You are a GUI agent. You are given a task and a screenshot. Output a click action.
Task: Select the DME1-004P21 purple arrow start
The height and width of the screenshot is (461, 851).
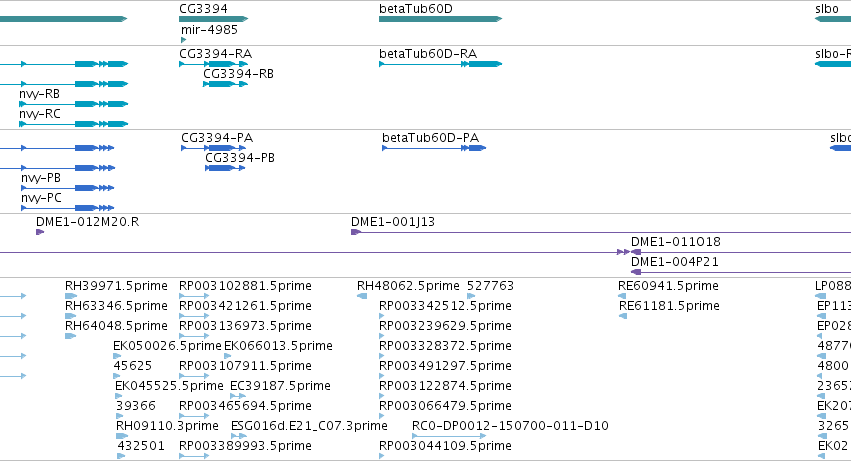click(636, 272)
